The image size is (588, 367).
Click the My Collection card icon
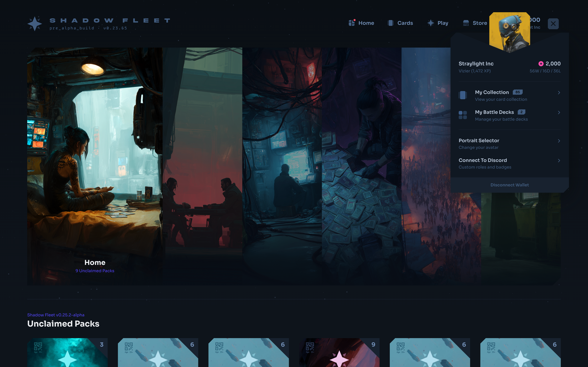tap(463, 95)
